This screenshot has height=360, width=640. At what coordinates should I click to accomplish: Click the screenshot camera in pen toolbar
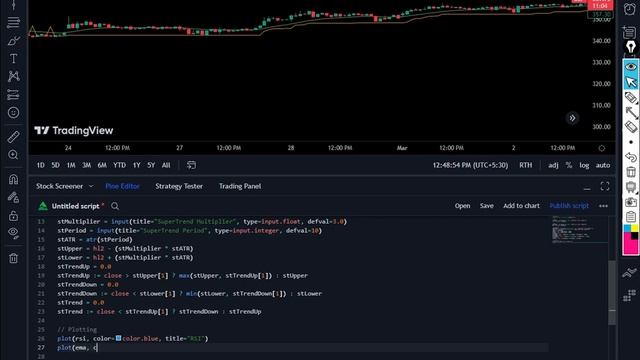point(631,202)
